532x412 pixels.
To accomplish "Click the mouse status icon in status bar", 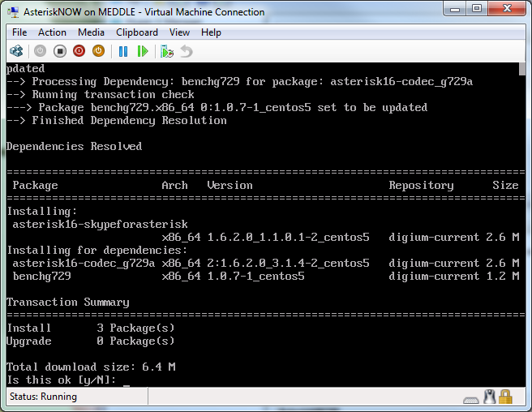I will (x=490, y=397).
